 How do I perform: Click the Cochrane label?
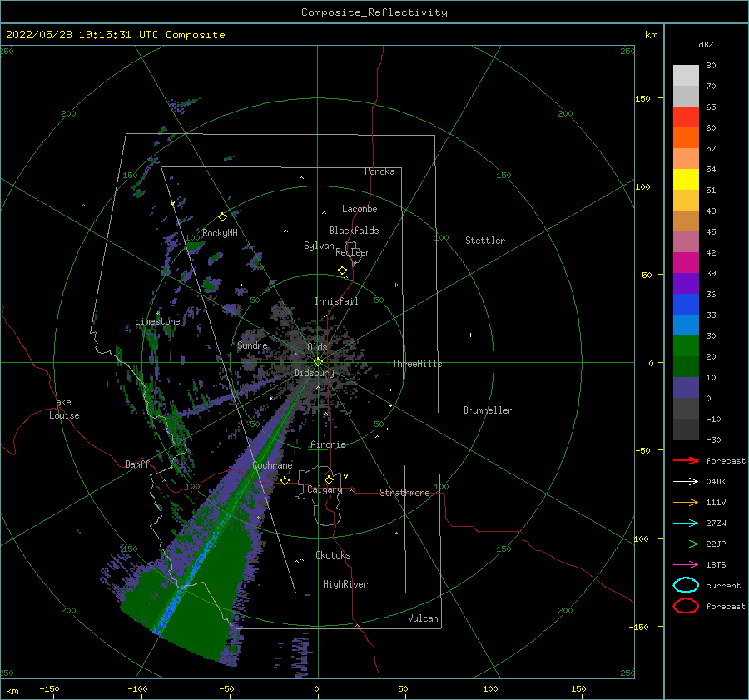tap(272, 465)
